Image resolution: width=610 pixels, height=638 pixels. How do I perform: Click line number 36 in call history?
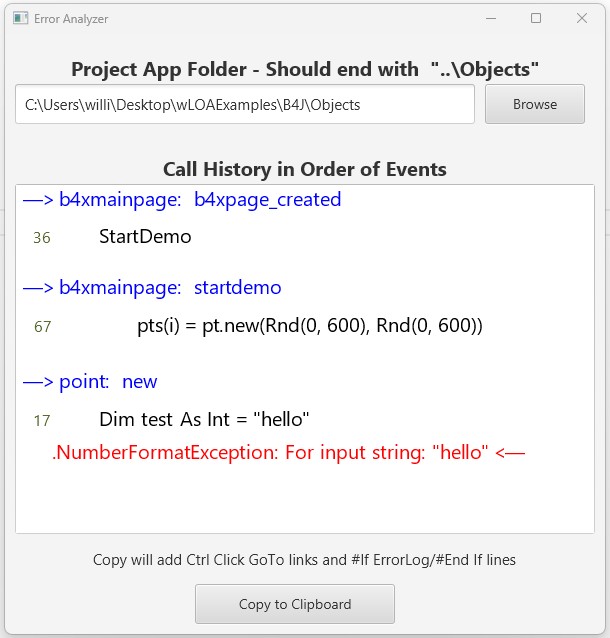42,238
